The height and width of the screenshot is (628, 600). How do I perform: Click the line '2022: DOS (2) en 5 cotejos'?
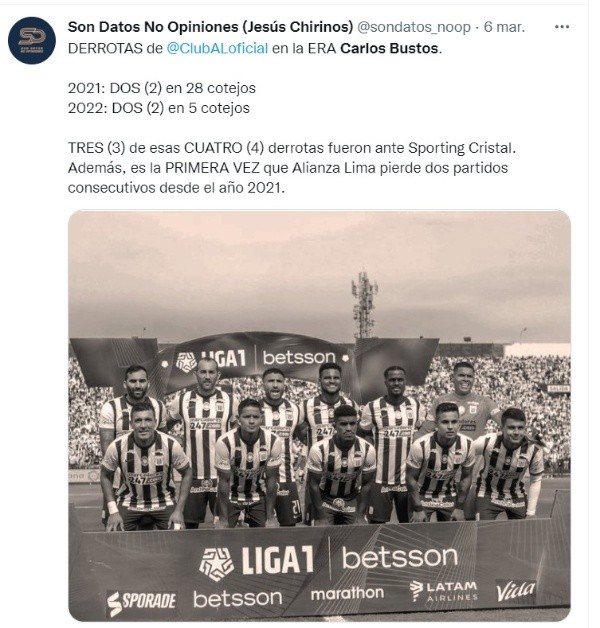159,108
